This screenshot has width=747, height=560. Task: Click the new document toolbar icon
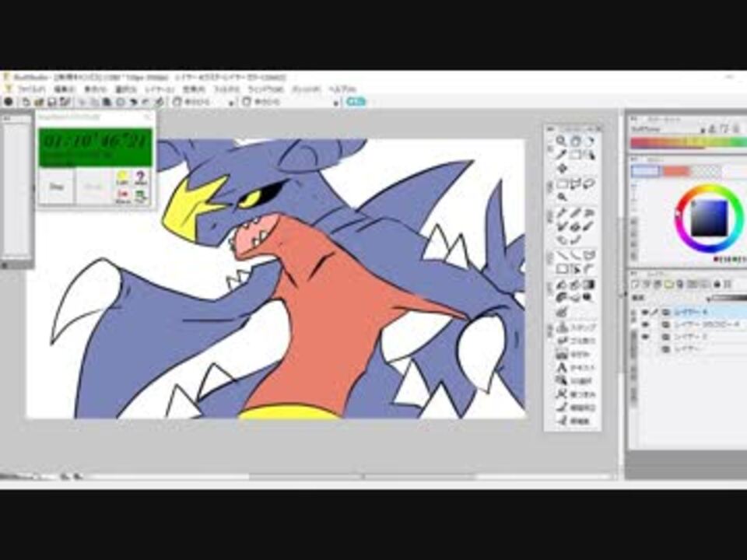click(26, 102)
